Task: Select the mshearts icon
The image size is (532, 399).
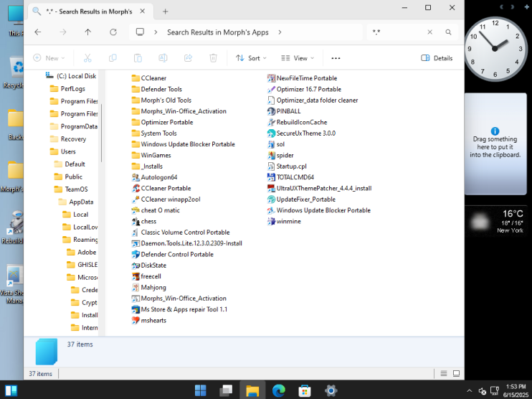Action: [x=136, y=320]
